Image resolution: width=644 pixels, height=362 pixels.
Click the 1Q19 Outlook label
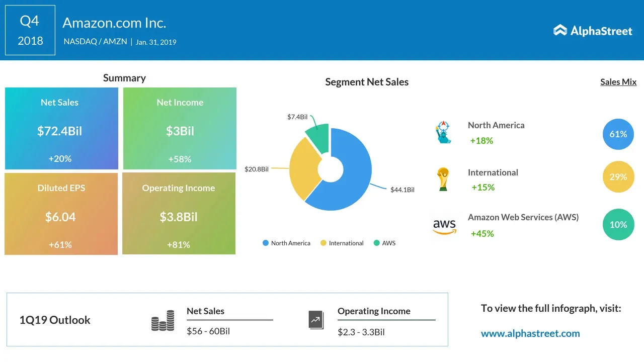[55, 320]
